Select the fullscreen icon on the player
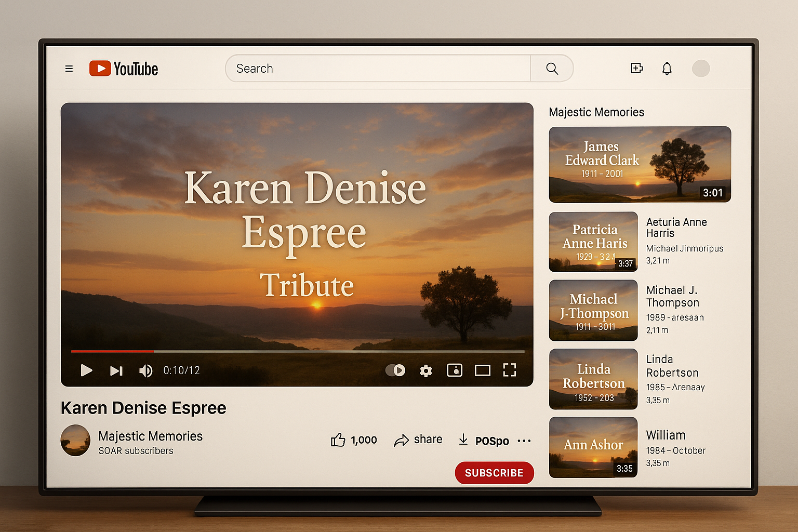This screenshot has height=532, width=798. pos(510,370)
